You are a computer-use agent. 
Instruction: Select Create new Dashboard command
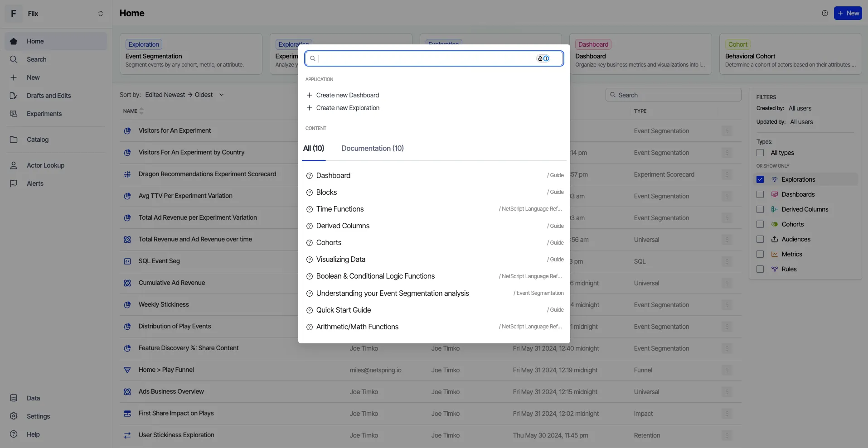(x=348, y=95)
